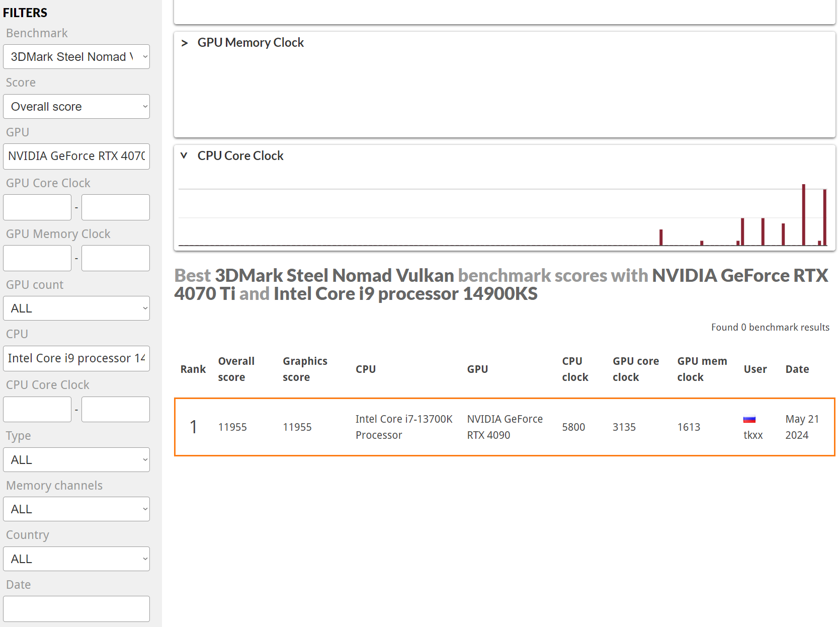The image size is (840, 627).
Task: Open the Memory channels dropdown
Action: click(x=76, y=509)
